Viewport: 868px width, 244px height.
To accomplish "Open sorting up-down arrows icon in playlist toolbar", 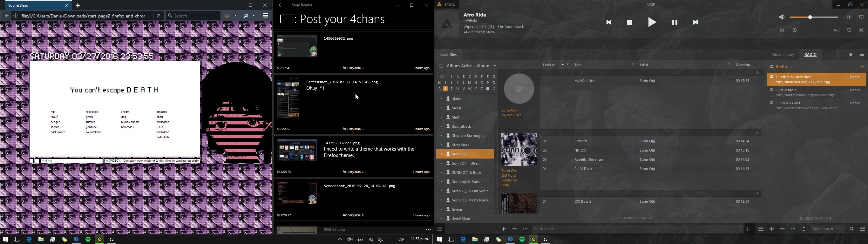I will (804, 229).
